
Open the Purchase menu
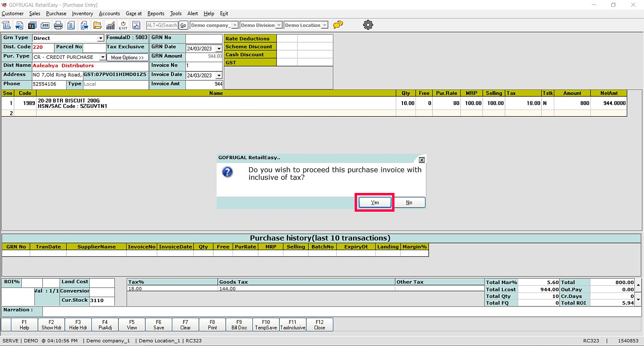56,13
